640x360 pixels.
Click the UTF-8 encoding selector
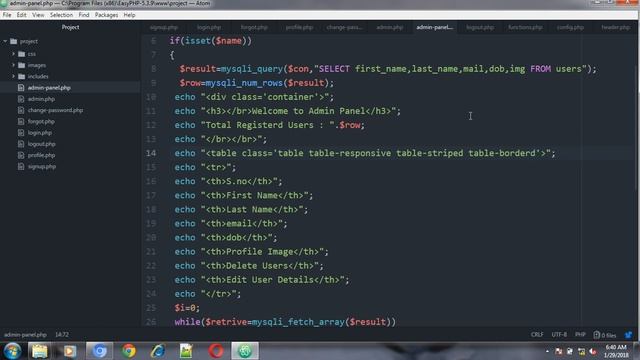[x=559, y=335]
